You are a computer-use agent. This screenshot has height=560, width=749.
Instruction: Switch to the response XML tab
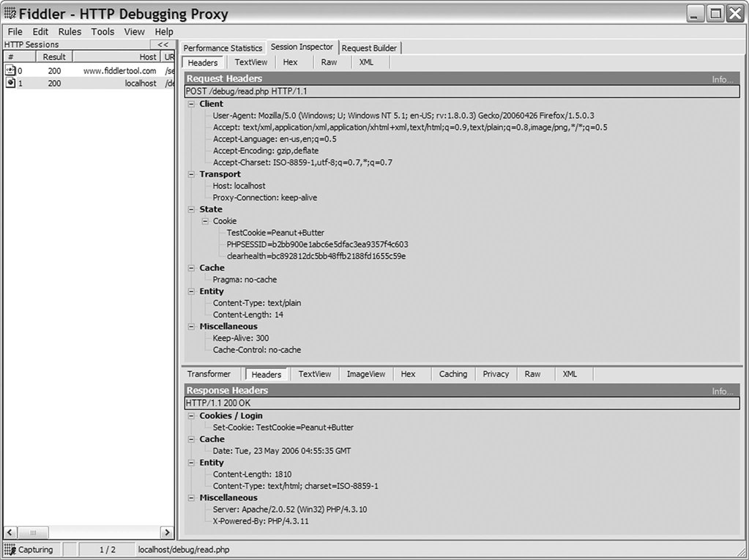click(x=570, y=374)
